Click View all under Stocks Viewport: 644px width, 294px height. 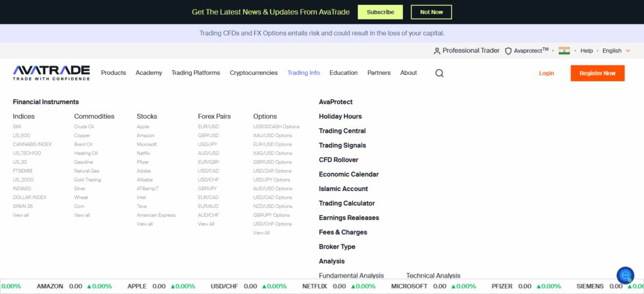point(145,224)
